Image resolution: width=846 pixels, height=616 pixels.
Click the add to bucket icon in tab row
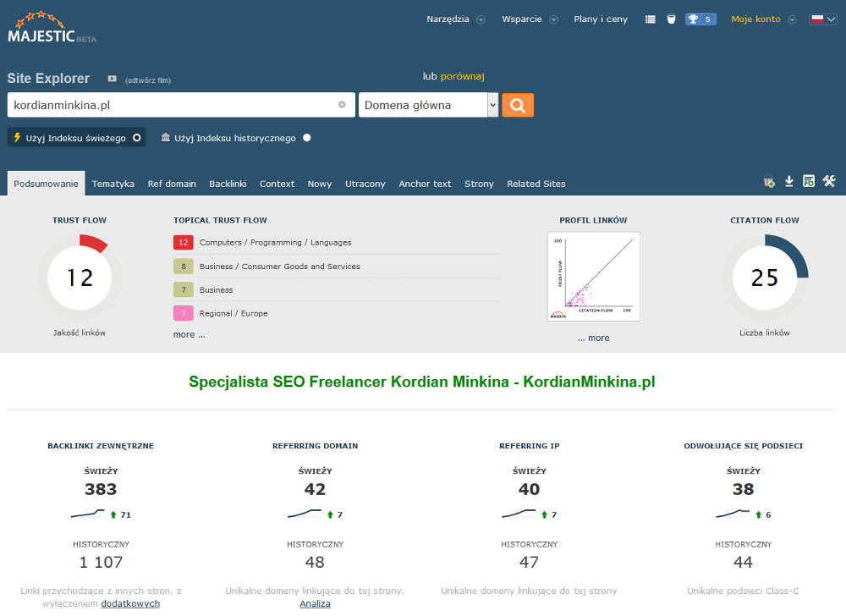tap(768, 181)
